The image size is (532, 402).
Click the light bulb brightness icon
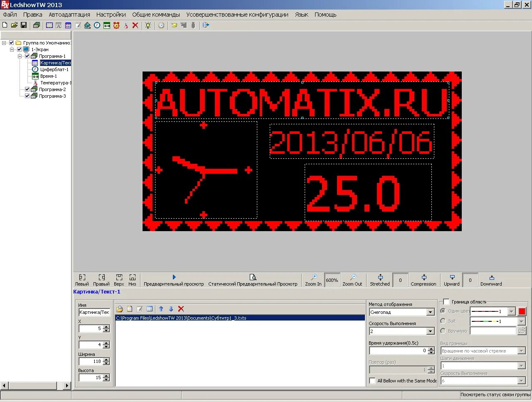(148, 25)
